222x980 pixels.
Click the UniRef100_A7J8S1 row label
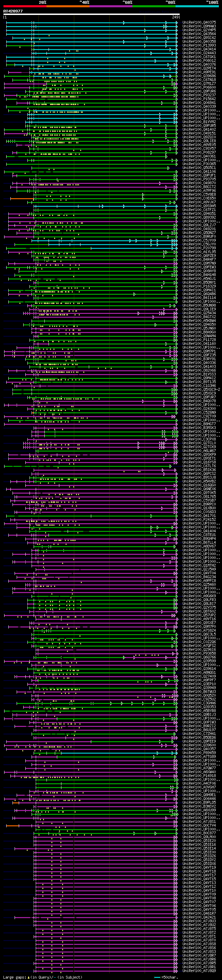pos(199,821)
